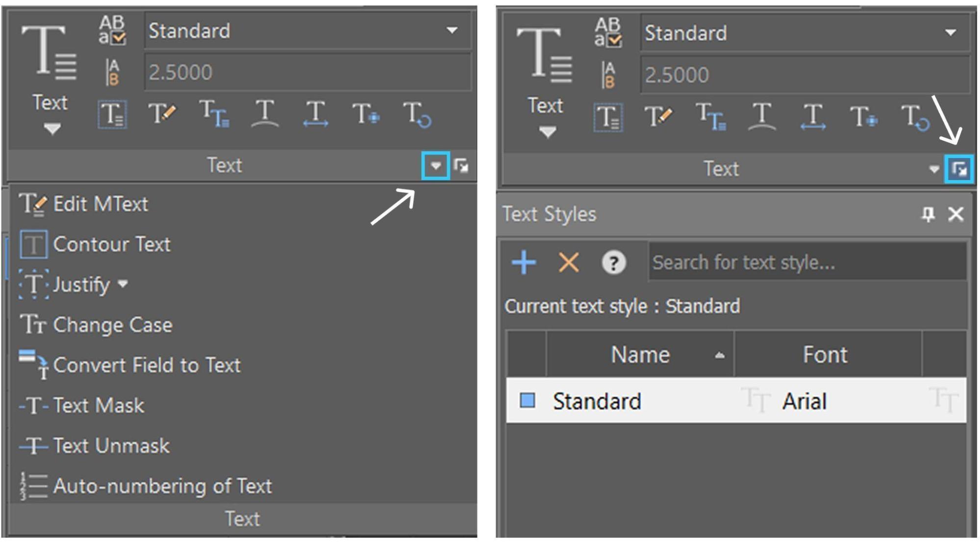The image size is (980, 543).
Task: Expand the right Standard text style dropdown
Action: [x=950, y=33]
